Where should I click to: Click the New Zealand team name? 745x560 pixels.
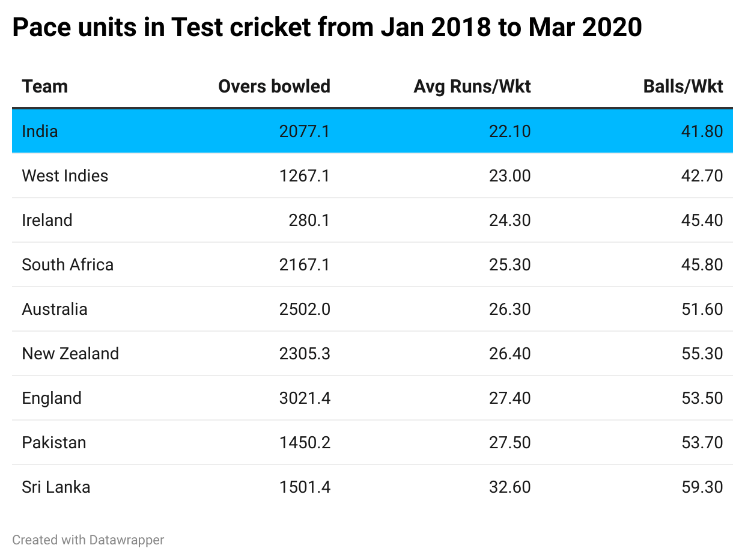[x=70, y=353]
